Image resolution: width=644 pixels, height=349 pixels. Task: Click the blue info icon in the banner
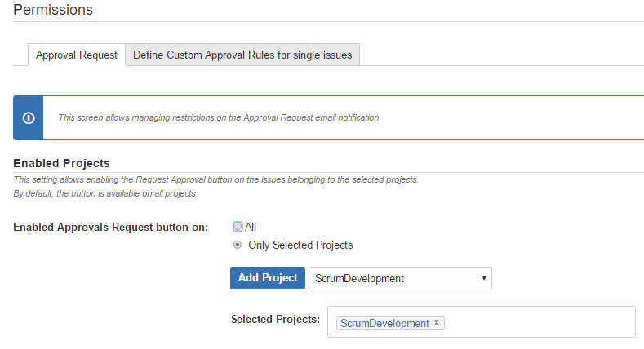click(29, 117)
